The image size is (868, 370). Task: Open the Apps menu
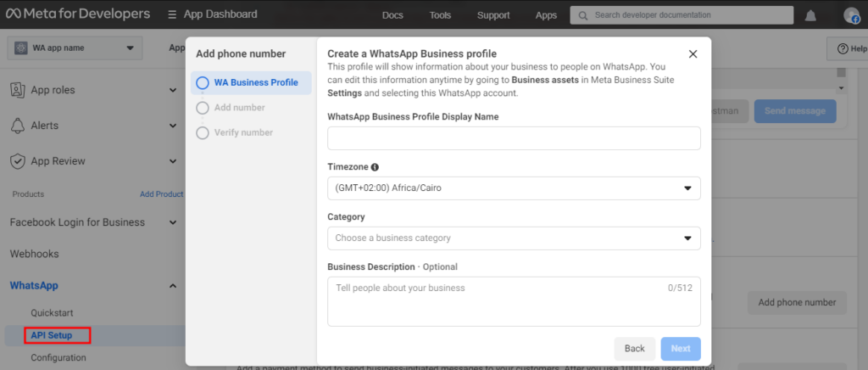coord(546,15)
